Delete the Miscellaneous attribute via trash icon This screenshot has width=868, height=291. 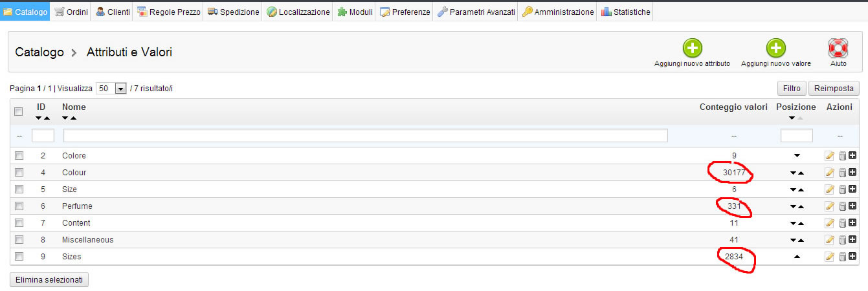coord(842,240)
